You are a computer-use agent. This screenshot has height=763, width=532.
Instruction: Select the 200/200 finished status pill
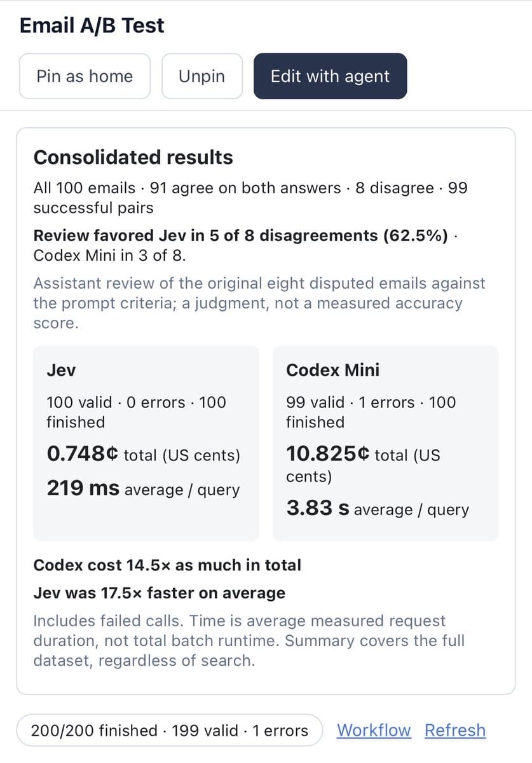(x=170, y=731)
